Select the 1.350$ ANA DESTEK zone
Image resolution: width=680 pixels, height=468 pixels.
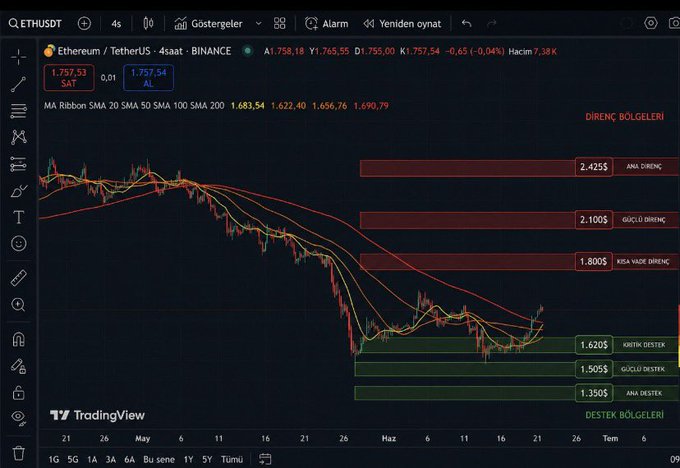pos(516,393)
